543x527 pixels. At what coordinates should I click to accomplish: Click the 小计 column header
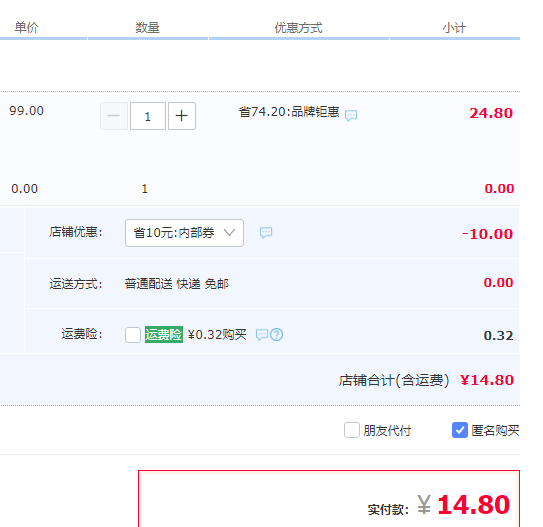click(454, 27)
